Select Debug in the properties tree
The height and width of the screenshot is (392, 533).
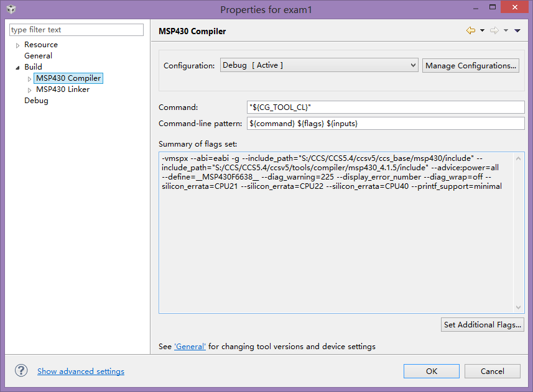36,101
